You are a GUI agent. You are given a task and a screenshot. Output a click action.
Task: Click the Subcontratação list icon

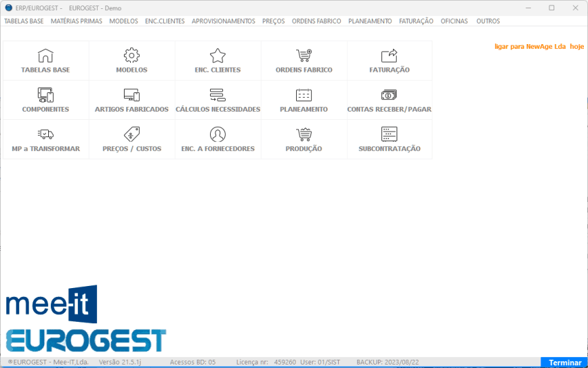389,134
